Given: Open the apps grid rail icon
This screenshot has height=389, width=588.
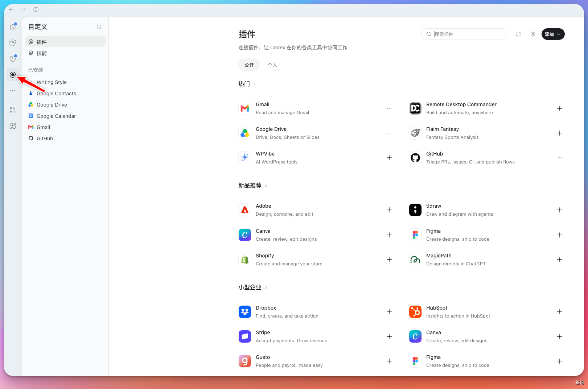Looking at the screenshot, I should (13, 126).
